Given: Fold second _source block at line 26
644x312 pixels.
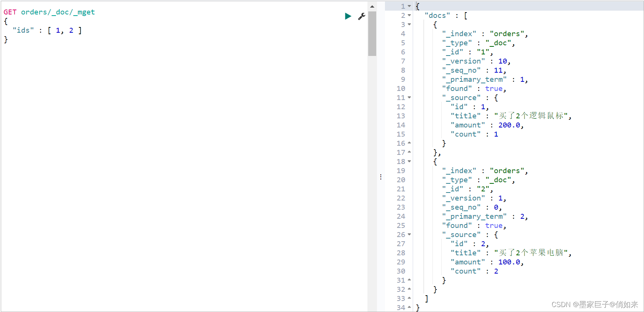Looking at the screenshot, I should pyautogui.click(x=409, y=234).
